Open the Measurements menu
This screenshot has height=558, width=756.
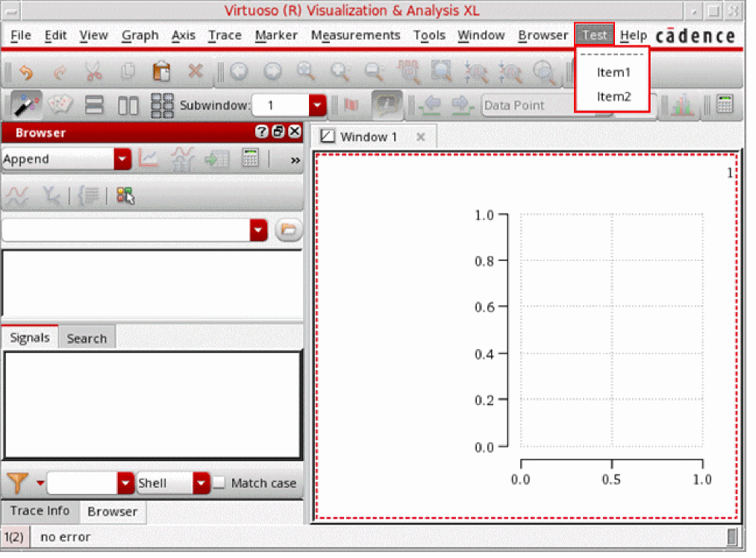click(x=355, y=35)
